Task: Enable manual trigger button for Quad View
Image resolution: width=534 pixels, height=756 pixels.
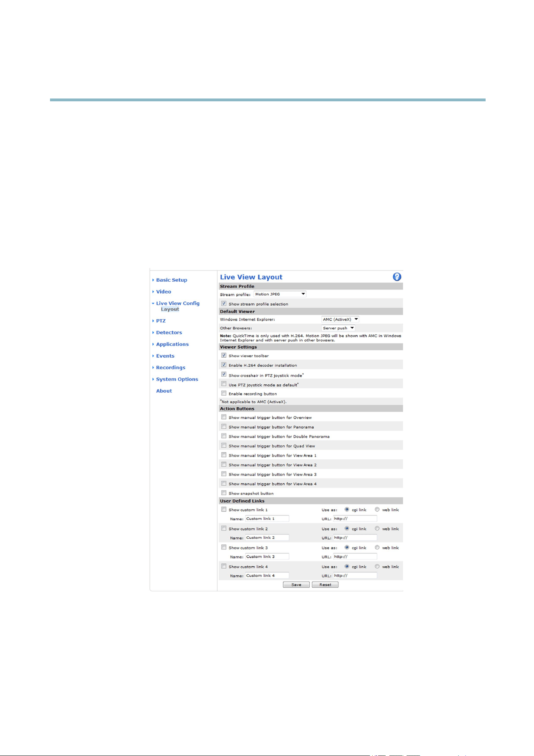Action: click(224, 446)
